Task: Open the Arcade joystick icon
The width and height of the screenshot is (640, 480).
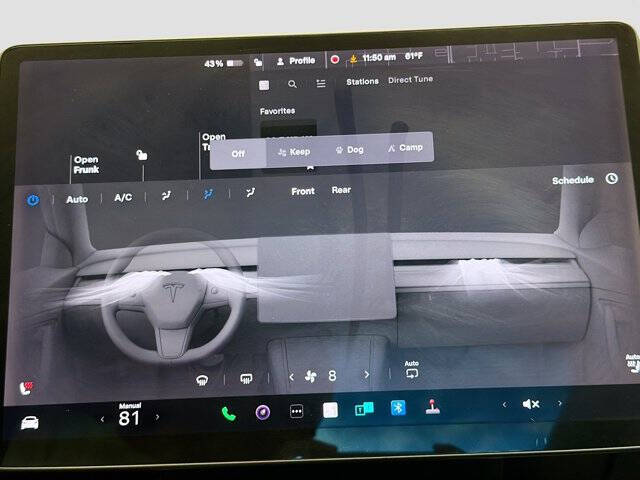Action: click(x=432, y=407)
